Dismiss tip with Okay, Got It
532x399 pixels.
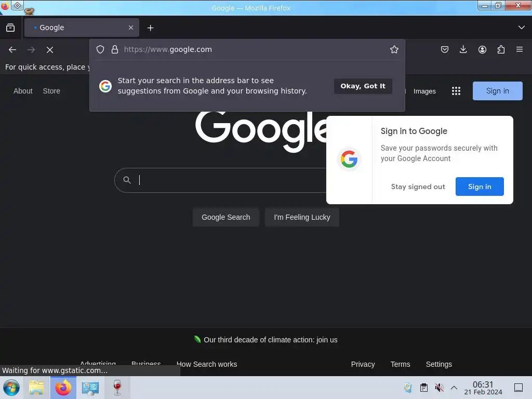(363, 86)
